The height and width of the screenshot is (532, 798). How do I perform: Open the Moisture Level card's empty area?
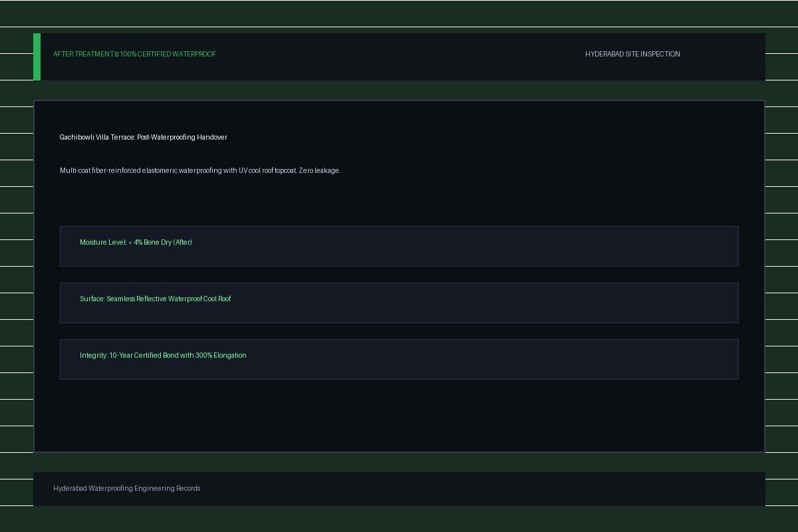pos(465,246)
